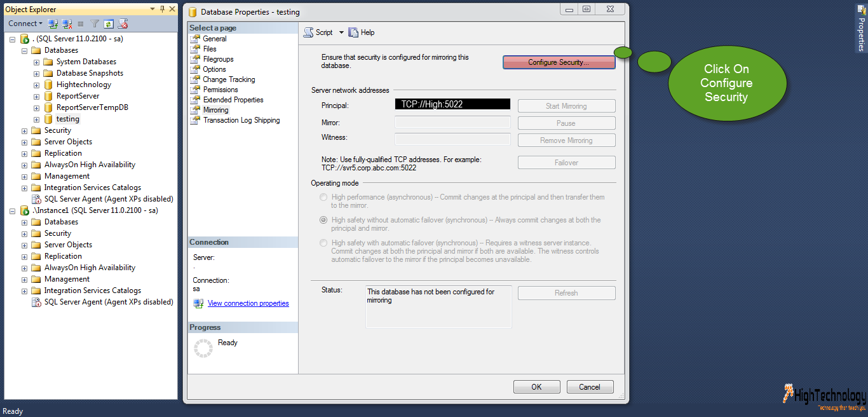Select the Hightechnology database icon
Screen dimensions: 868x417
pos(48,85)
